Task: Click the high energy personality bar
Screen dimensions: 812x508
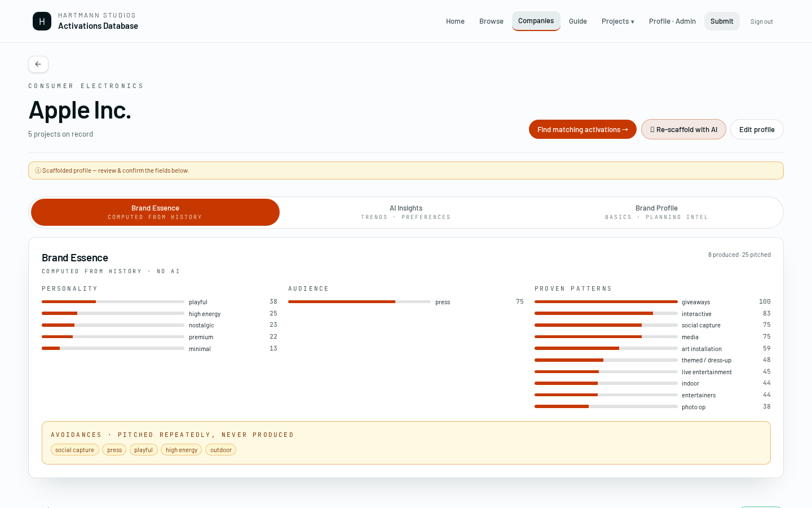Action: 113,313
